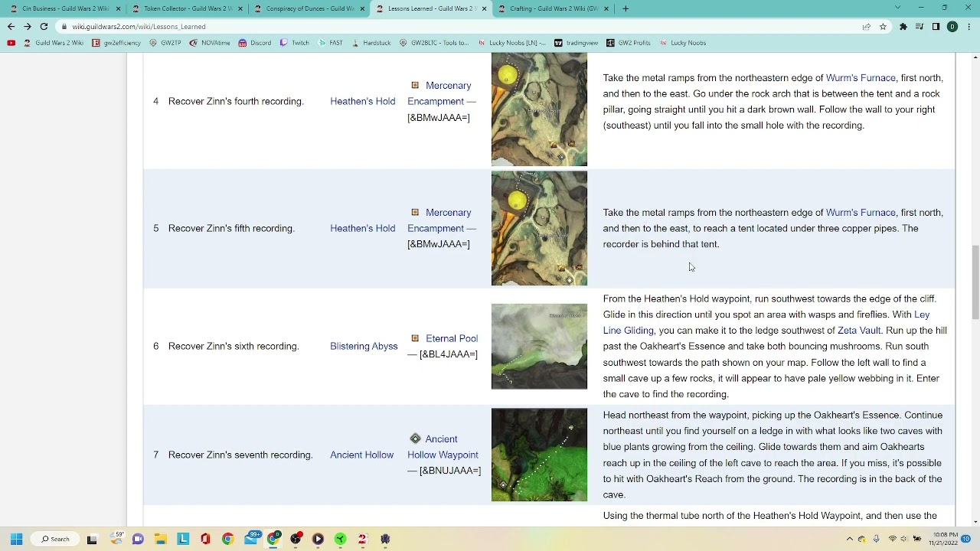Open the GW2BLTC Tools bookmark

433,43
